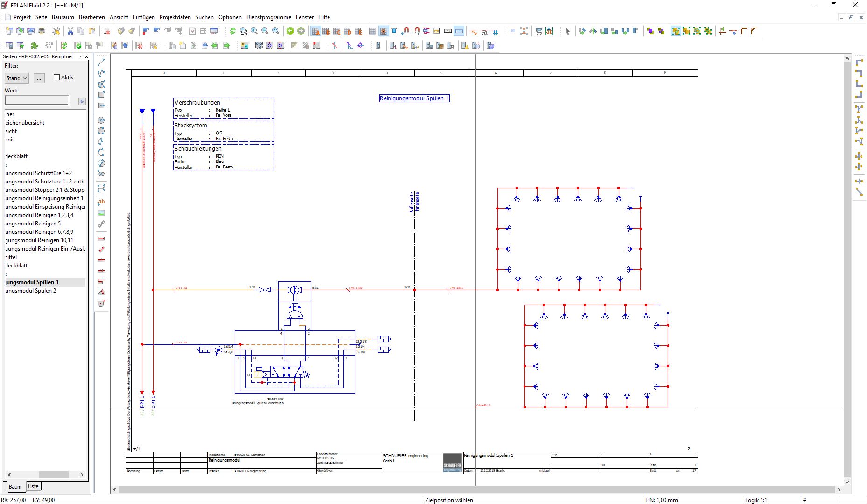867x504 pixels.
Task: Toggle Grid C size button
Action: pyautogui.click(x=337, y=31)
